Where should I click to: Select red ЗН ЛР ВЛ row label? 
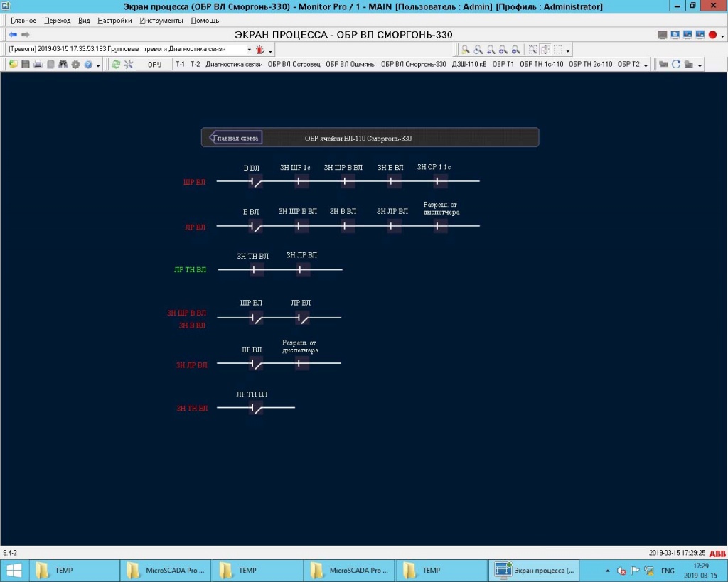tap(192, 365)
